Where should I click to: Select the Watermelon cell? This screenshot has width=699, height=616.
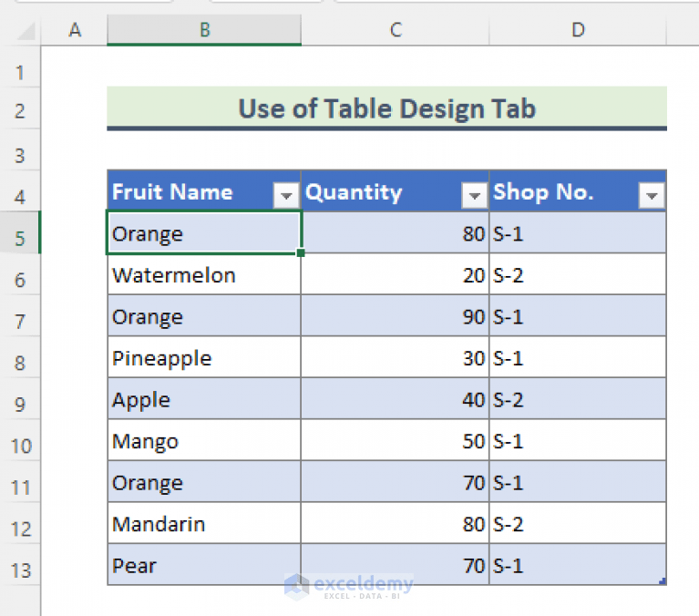pyautogui.click(x=204, y=274)
